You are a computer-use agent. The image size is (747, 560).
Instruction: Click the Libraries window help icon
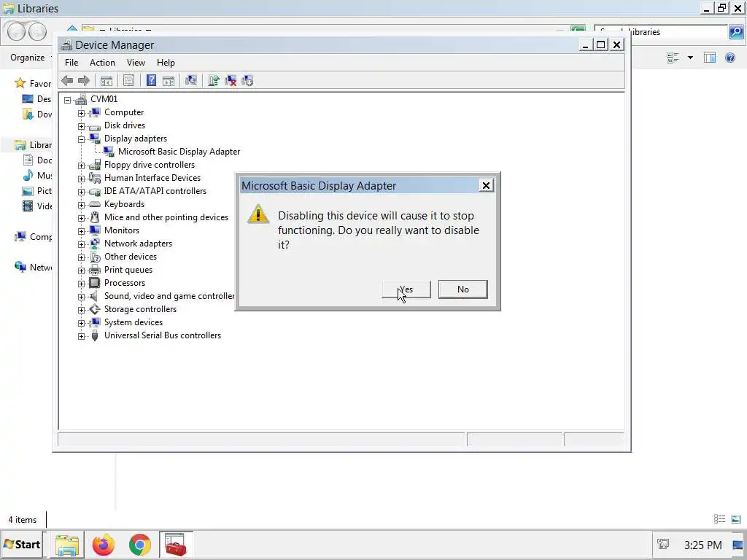click(729, 58)
